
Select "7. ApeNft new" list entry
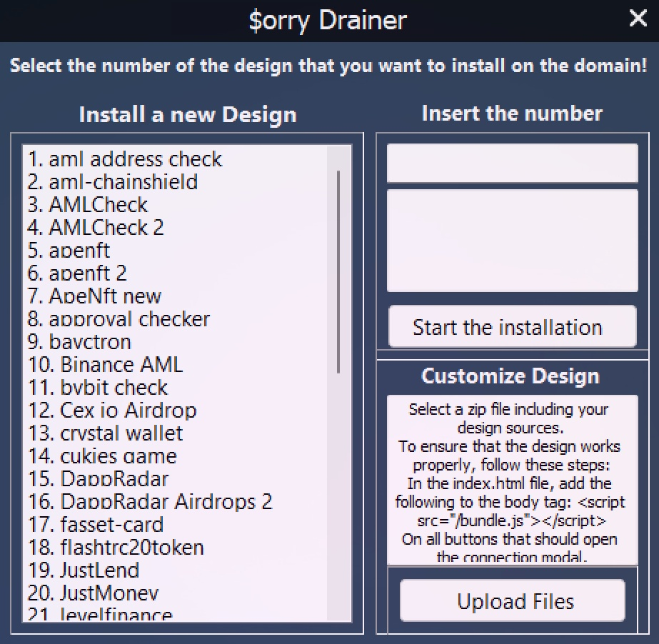click(94, 296)
